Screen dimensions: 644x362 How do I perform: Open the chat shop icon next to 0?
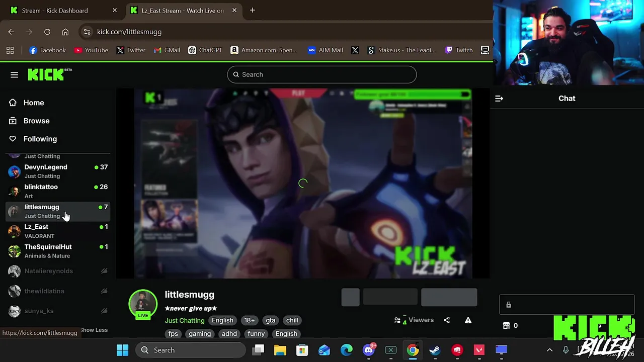pyautogui.click(x=506, y=326)
